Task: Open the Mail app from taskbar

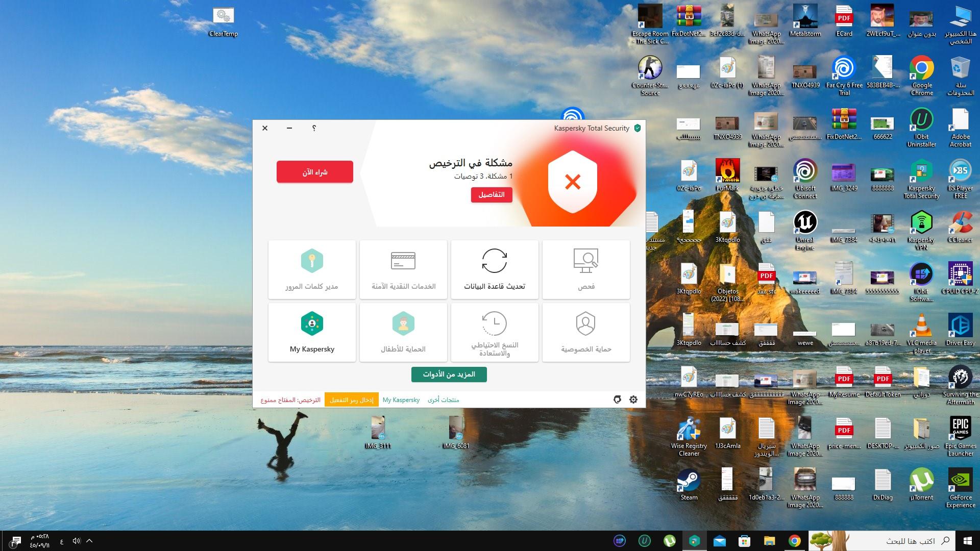Action: (x=720, y=541)
